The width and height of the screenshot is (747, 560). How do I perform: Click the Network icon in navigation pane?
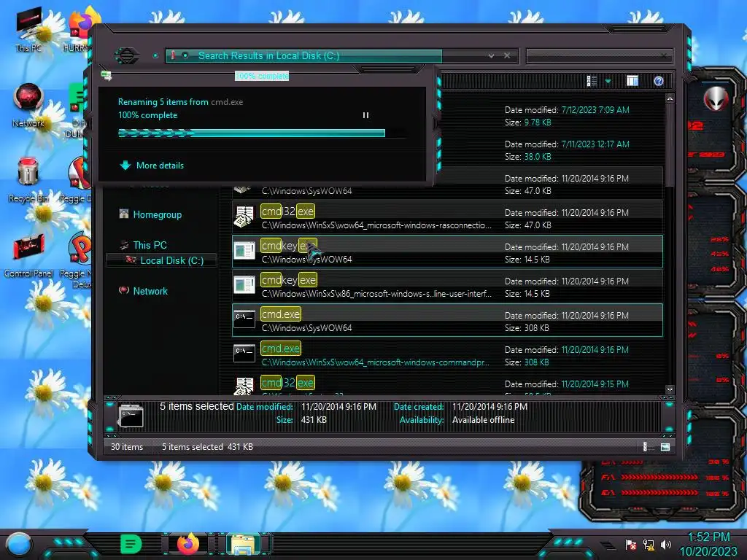coord(124,290)
